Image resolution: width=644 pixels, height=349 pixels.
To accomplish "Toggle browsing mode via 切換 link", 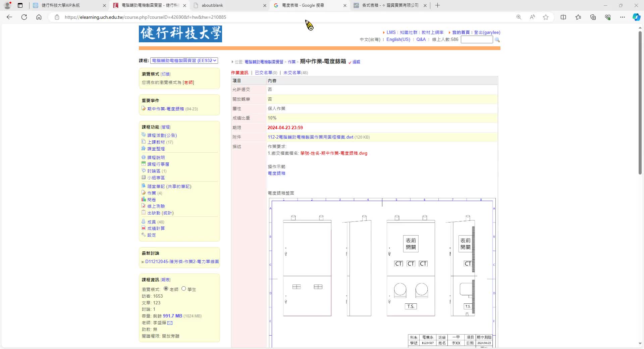I will pos(165,74).
